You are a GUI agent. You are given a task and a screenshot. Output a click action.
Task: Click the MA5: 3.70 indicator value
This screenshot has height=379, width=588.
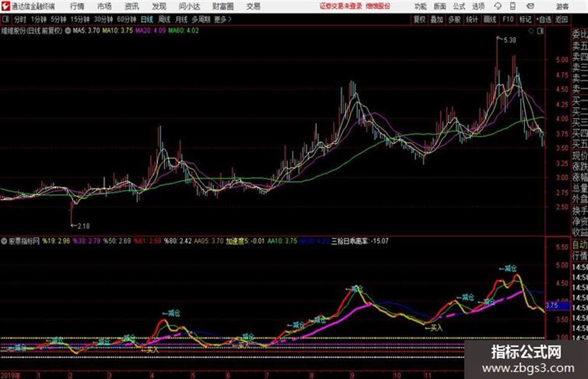[86, 30]
